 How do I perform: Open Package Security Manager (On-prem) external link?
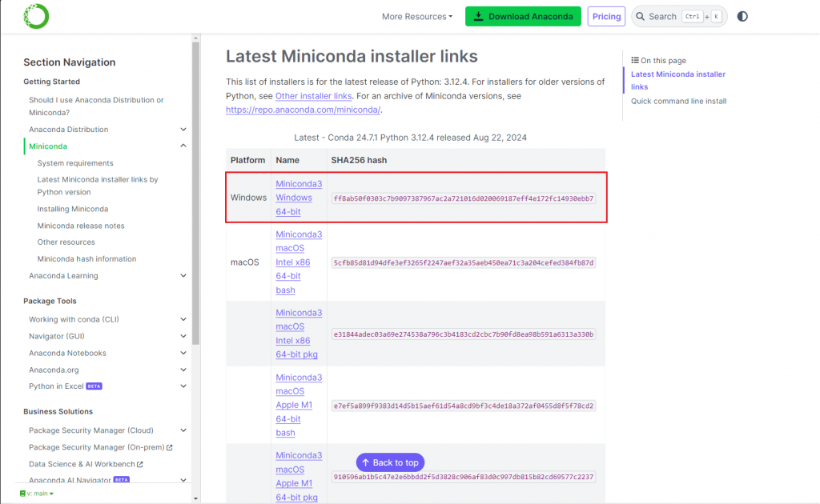pos(100,447)
